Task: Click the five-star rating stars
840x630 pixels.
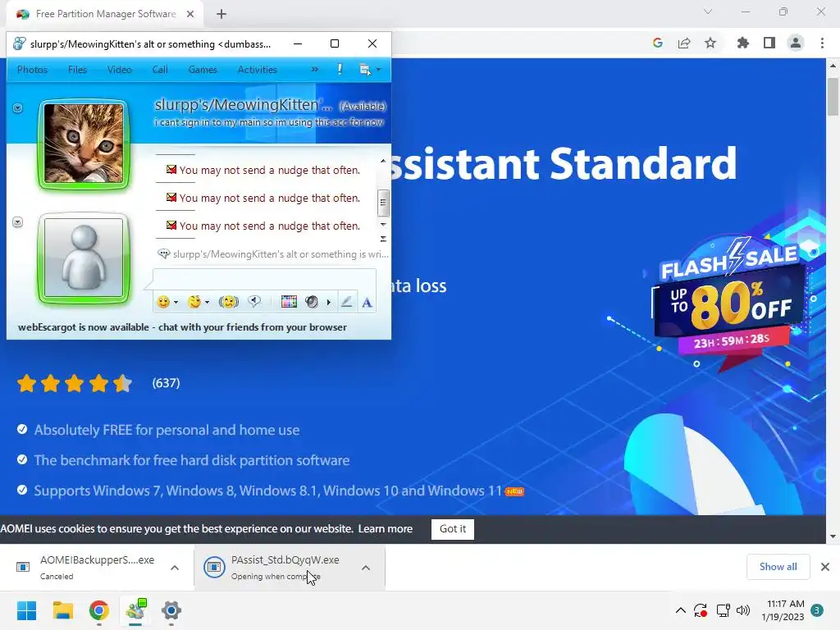Action: click(74, 384)
